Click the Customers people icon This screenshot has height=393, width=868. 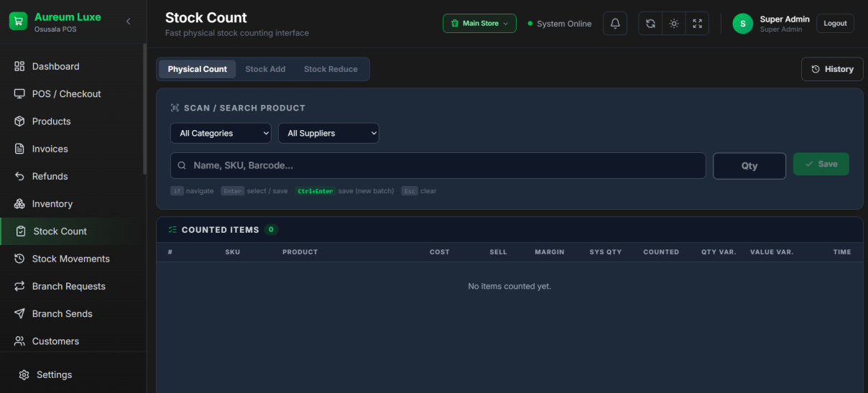(19, 341)
